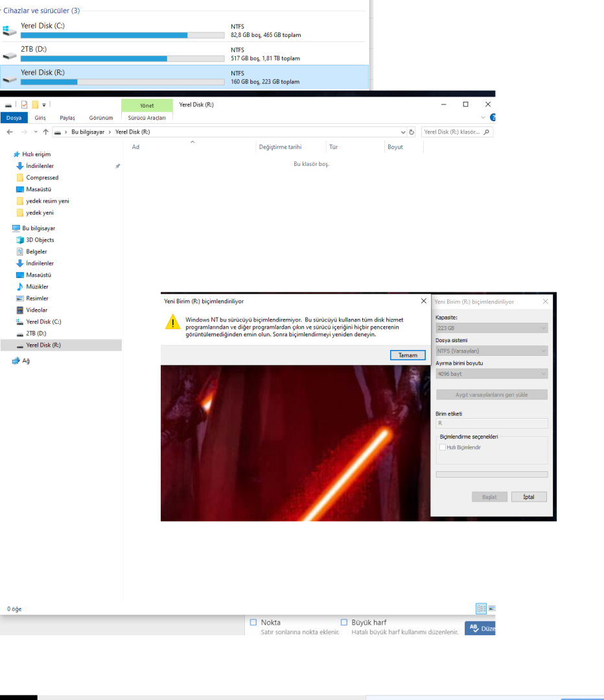Refresh the Yerel Disk (R:) folder
The width and height of the screenshot is (604, 700).
point(412,132)
